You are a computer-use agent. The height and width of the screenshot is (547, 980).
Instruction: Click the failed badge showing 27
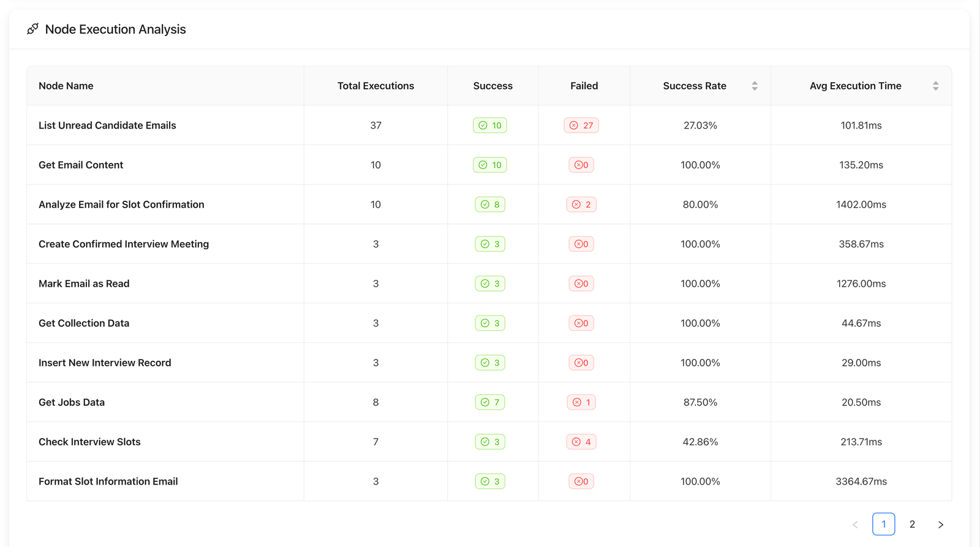(581, 126)
